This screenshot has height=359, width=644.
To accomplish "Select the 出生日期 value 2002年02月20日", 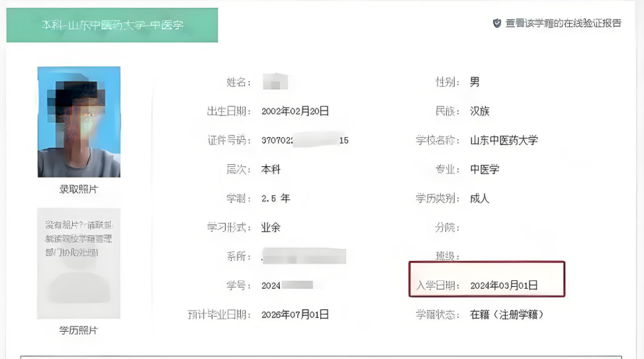I will [x=295, y=111].
